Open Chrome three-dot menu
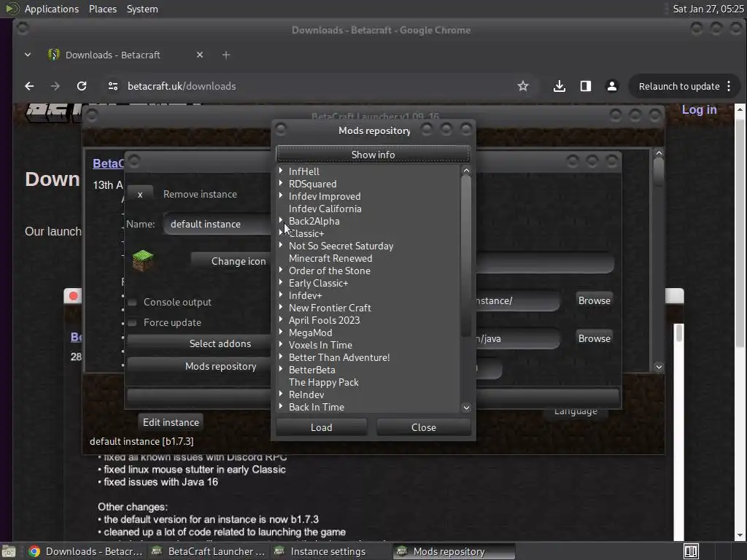 pos(729,86)
